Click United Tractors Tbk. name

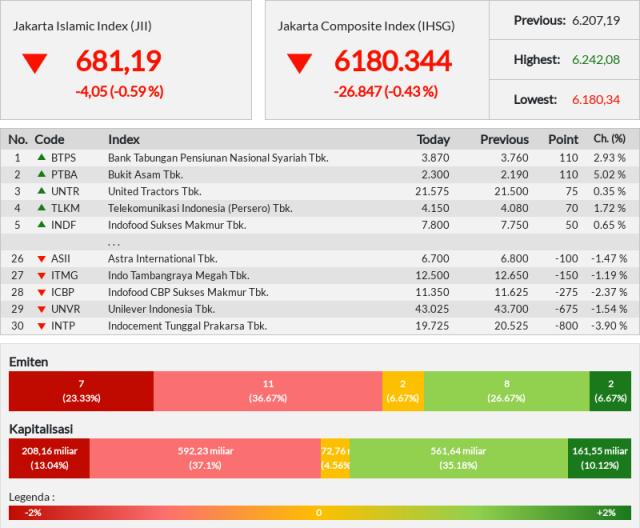click(x=155, y=191)
